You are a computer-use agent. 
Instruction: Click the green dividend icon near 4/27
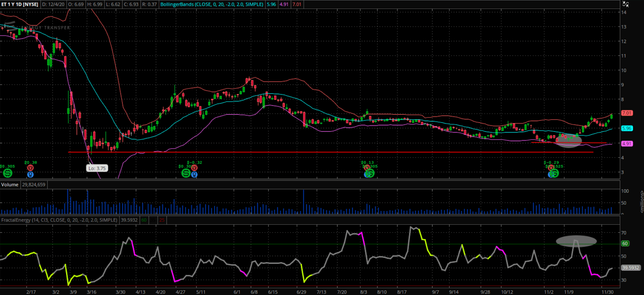tap(186, 173)
